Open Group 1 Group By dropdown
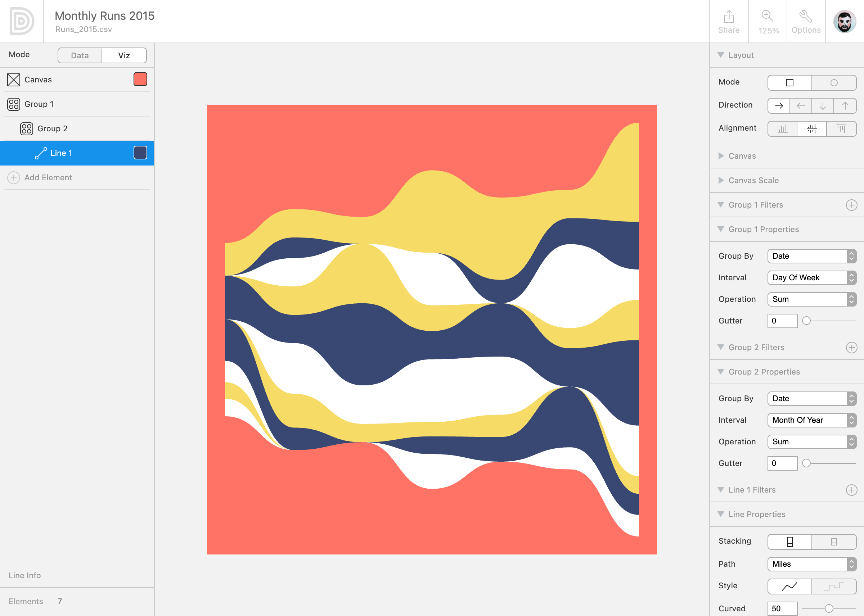 point(812,256)
